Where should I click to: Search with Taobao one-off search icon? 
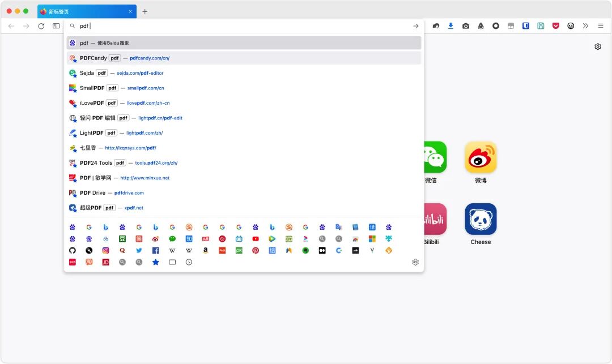click(x=89, y=262)
